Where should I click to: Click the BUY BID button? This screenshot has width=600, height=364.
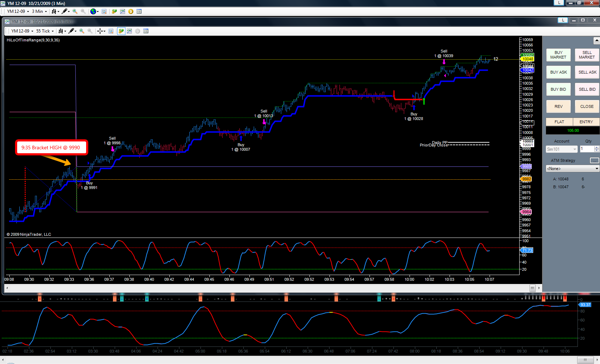(558, 89)
